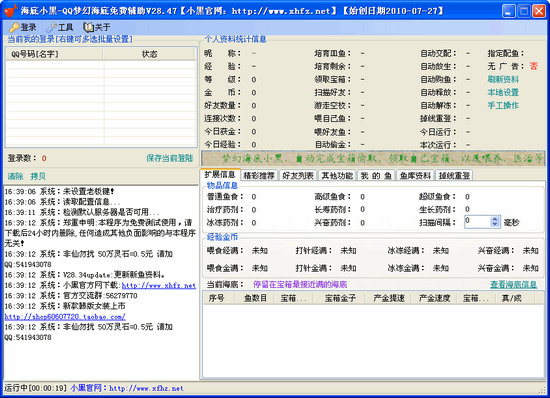Switch to the 精彩推荐 tab
The image size is (550, 398).
pos(259,175)
